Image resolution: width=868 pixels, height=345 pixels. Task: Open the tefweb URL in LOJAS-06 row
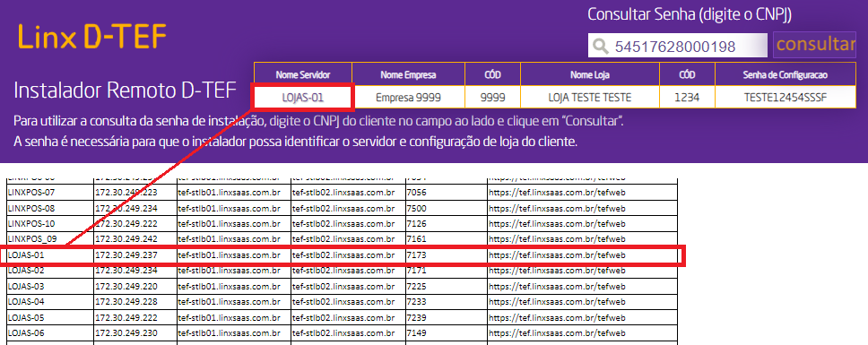[x=556, y=332]
